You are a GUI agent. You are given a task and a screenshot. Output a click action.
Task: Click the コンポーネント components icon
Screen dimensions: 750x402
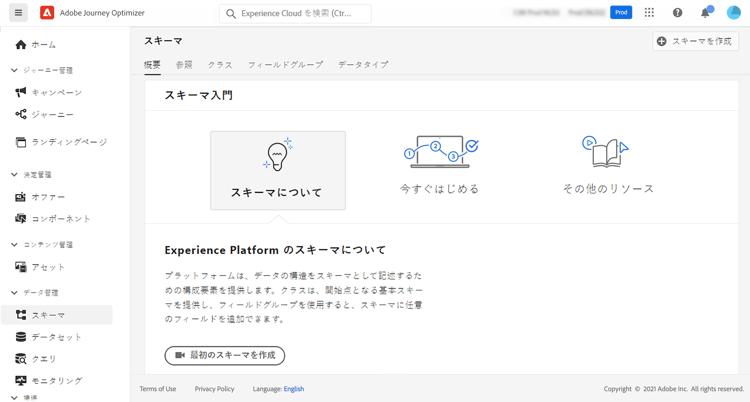pos(21,219)
